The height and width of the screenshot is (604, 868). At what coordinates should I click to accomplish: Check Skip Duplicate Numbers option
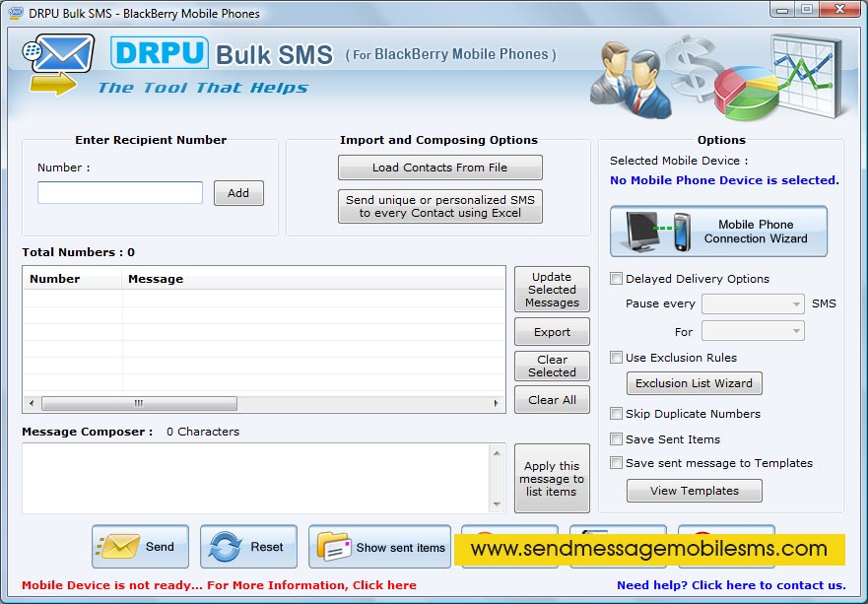click(616, 413)
